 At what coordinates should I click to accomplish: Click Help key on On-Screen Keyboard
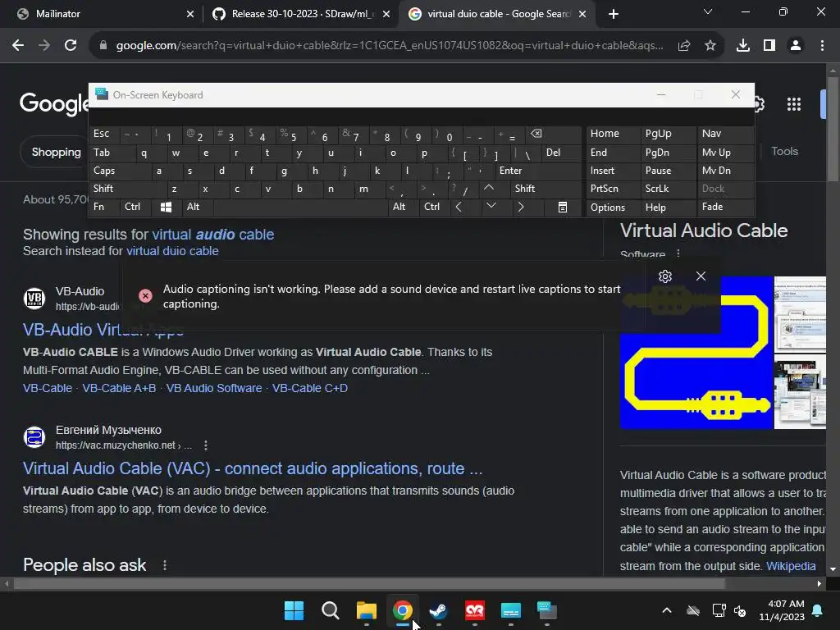pyautogui.click(x=668, y=208)
